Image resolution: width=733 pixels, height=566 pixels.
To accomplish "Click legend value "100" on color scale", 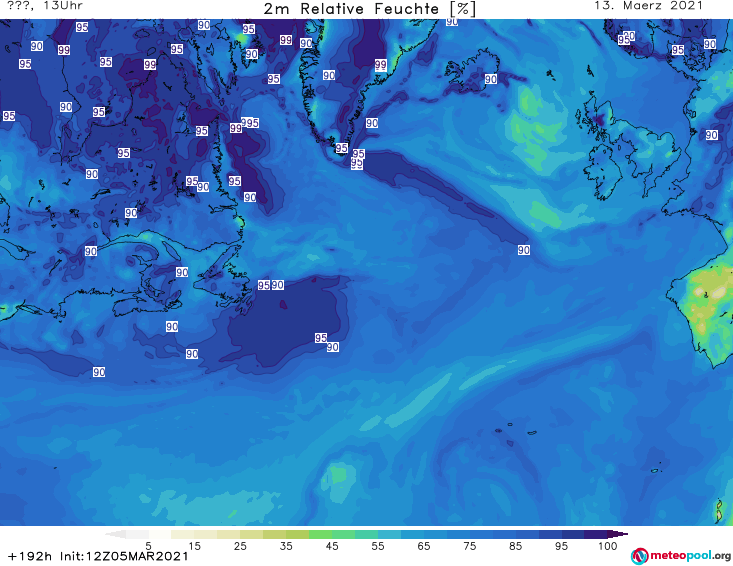I will 608,546.
